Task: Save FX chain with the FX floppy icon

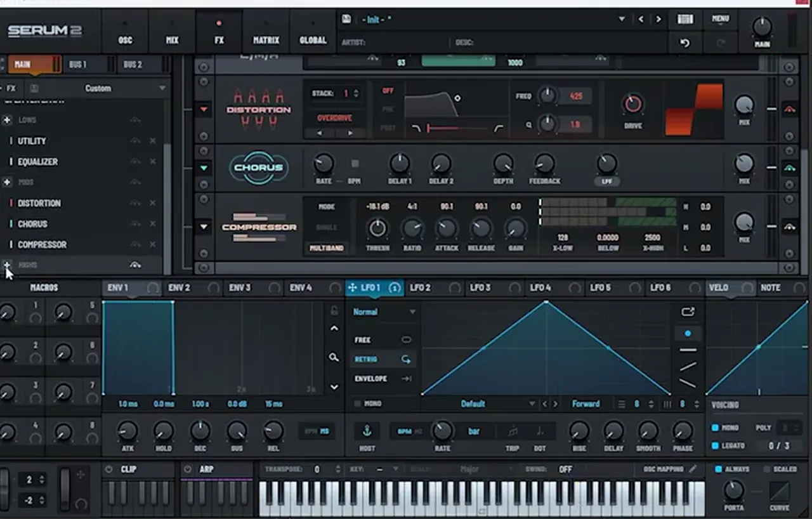Action: point(34,88)
